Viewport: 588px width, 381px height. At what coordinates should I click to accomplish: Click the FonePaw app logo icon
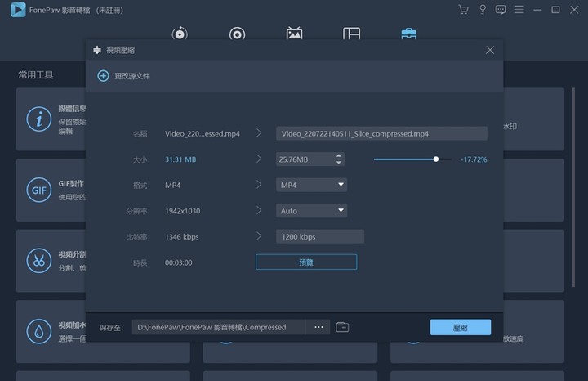tap(18, 10)
